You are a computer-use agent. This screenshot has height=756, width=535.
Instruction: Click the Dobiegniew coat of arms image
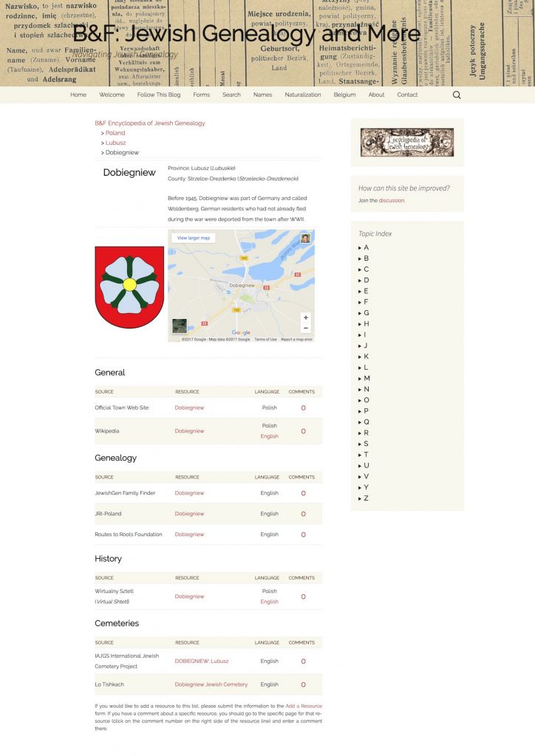click(x=129, y=287)
